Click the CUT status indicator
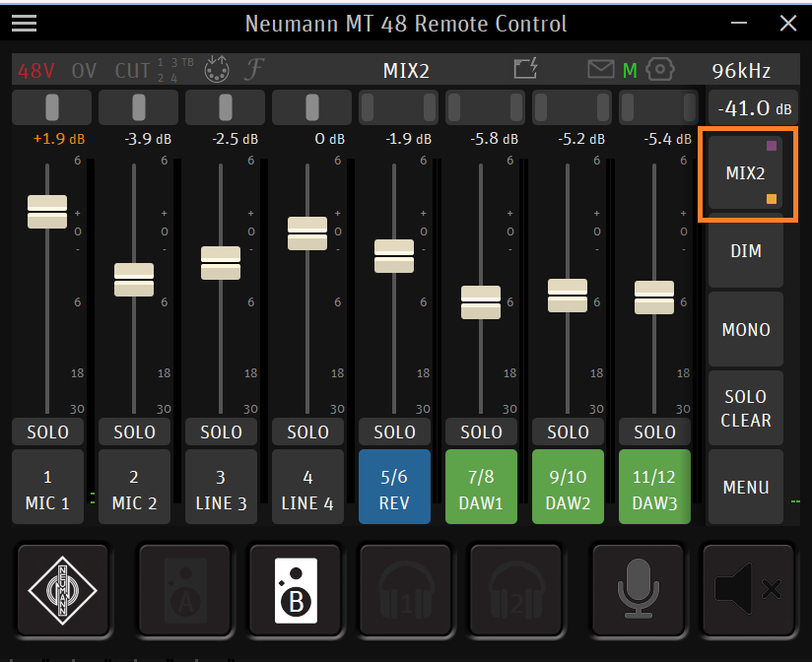Viewport: 812px width, 662px height. coord(132,70)
